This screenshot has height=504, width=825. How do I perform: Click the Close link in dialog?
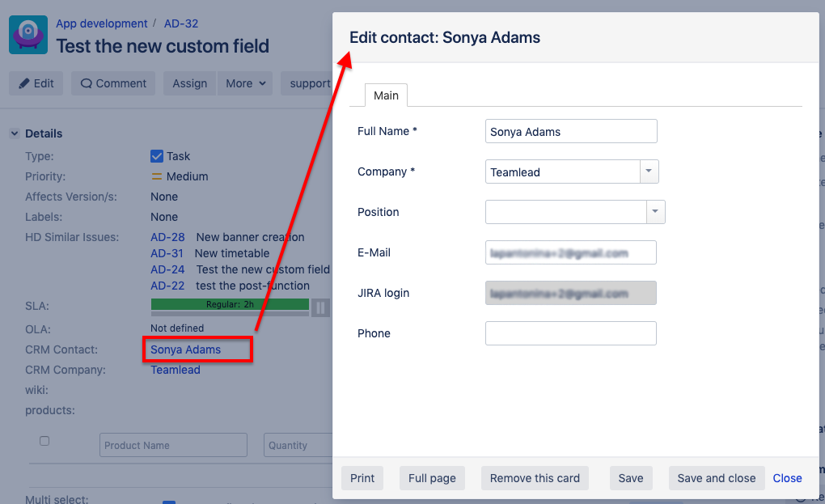(x=787, y=478)
